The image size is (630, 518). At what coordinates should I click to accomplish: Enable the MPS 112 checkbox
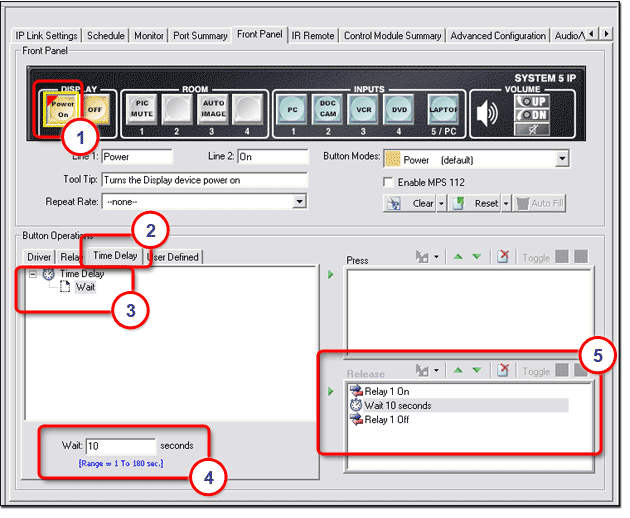pos(390,182)
